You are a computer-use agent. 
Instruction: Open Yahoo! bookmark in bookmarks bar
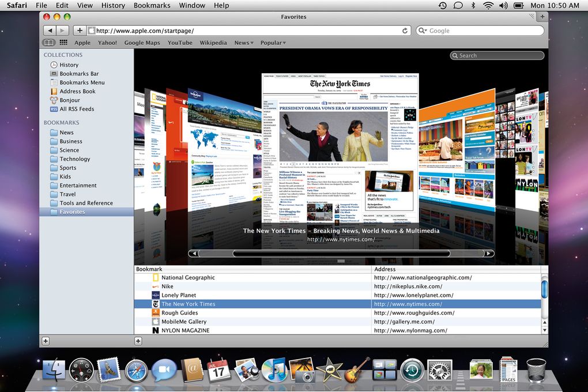coord(107,43)
